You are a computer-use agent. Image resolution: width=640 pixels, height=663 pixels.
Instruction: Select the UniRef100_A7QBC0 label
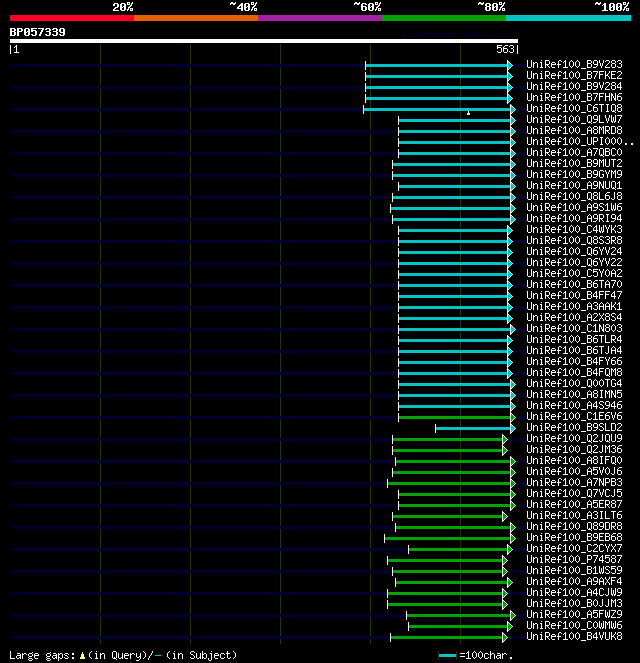574,152
